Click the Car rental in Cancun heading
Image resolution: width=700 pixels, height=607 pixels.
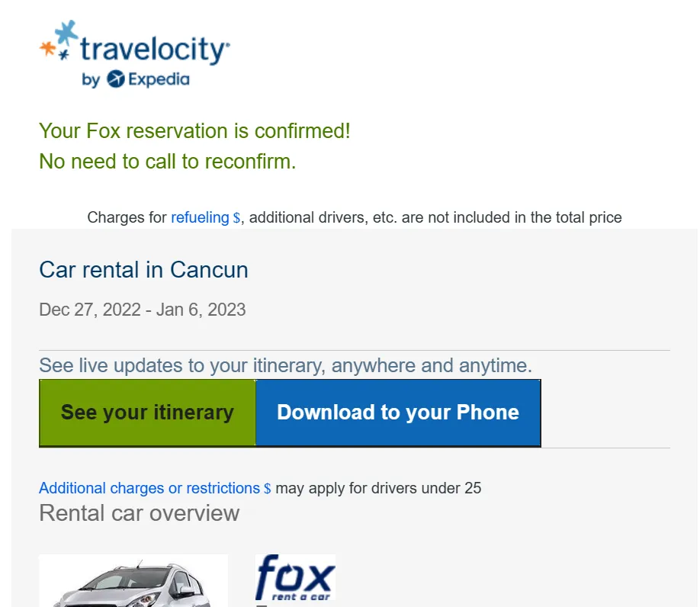coord(144,270)
